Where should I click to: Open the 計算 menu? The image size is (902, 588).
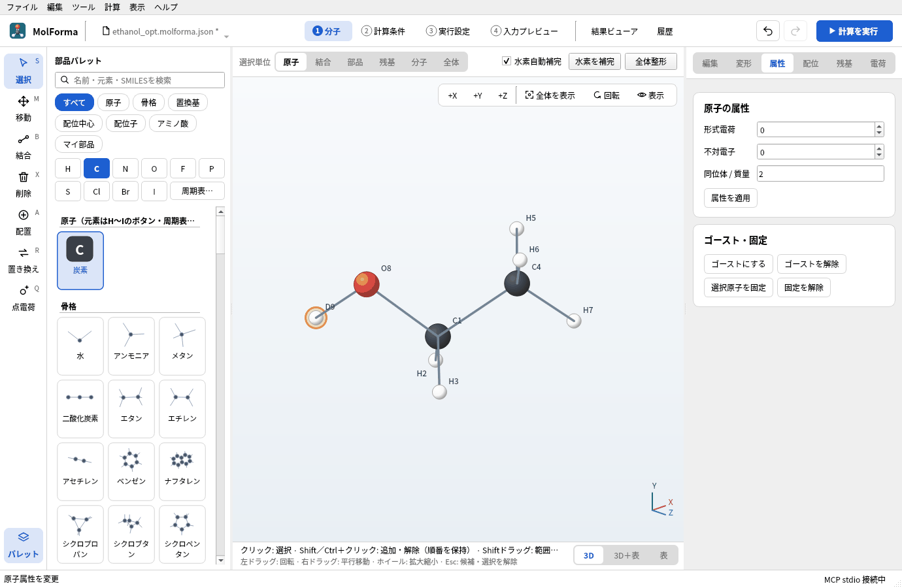[x=112, y=7]
